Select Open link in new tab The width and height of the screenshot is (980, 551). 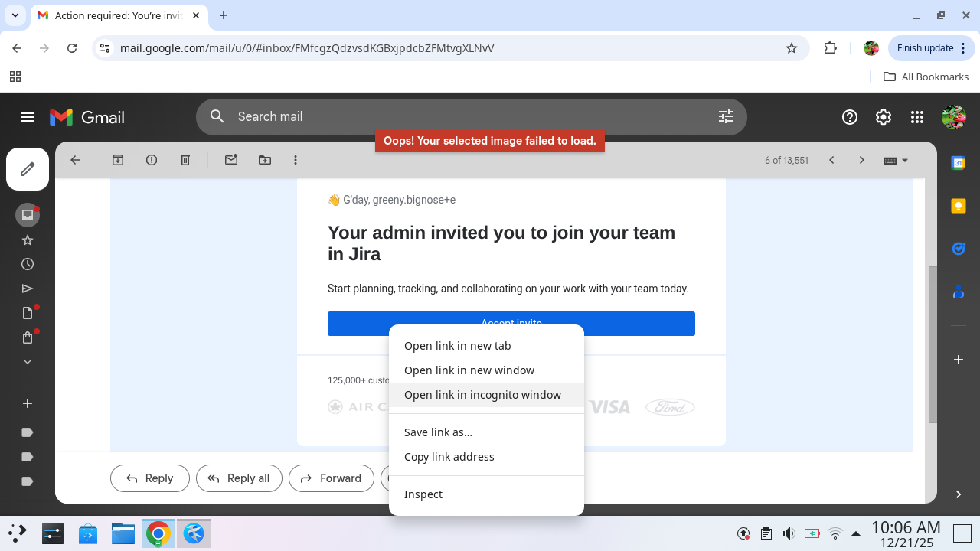(486, 346)
